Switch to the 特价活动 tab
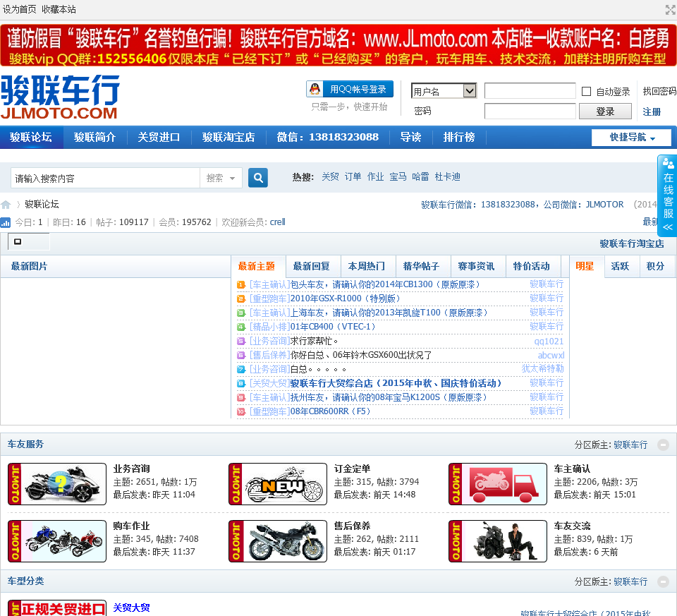 [531, 266]
